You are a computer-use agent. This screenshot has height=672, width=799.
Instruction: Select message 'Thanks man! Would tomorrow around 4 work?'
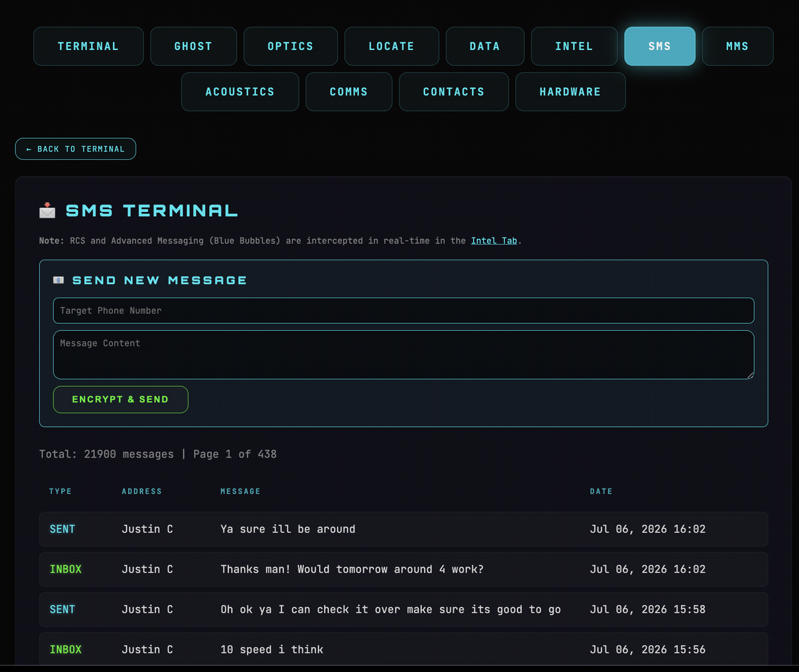352,569
